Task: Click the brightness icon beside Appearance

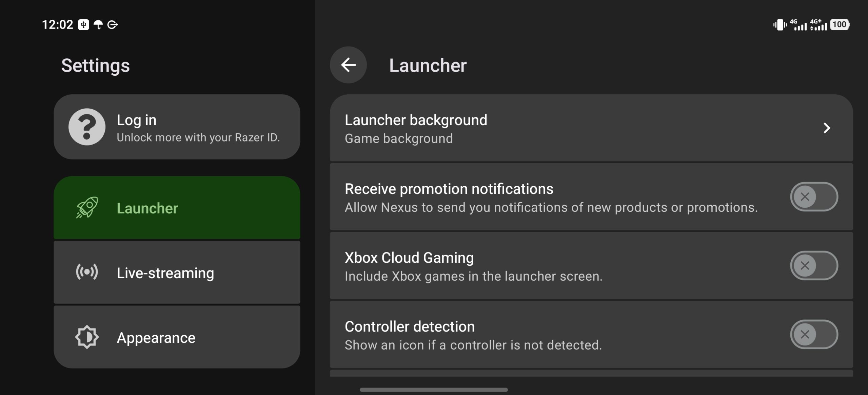Action: click(x=87, y=337)
